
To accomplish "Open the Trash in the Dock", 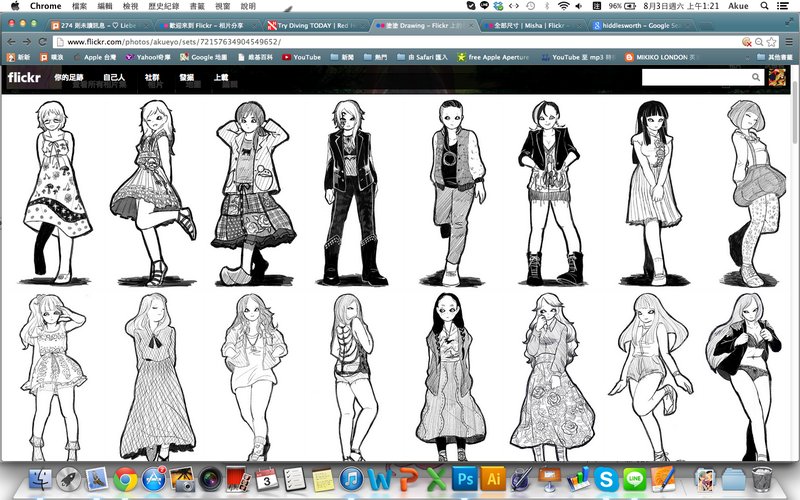I will pyautogui.click(x=762, y=479).
